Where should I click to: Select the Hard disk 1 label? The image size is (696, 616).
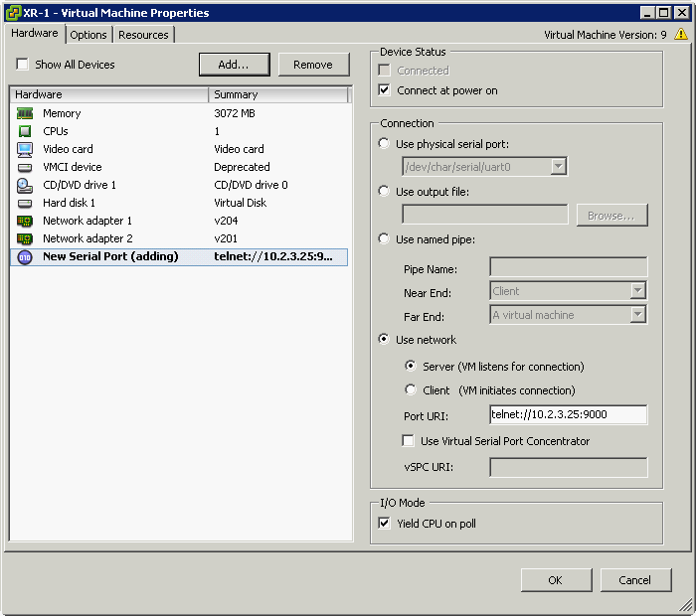tap(69, 203)
